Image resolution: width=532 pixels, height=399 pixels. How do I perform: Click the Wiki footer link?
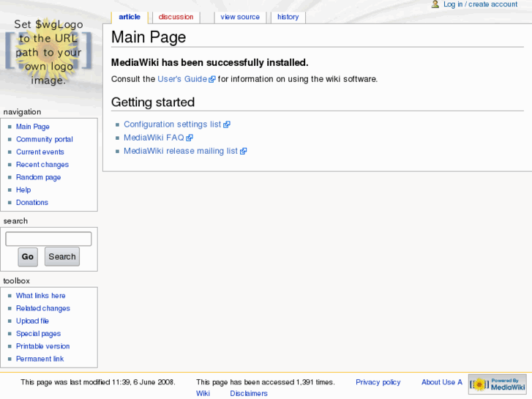pos(203,394)
